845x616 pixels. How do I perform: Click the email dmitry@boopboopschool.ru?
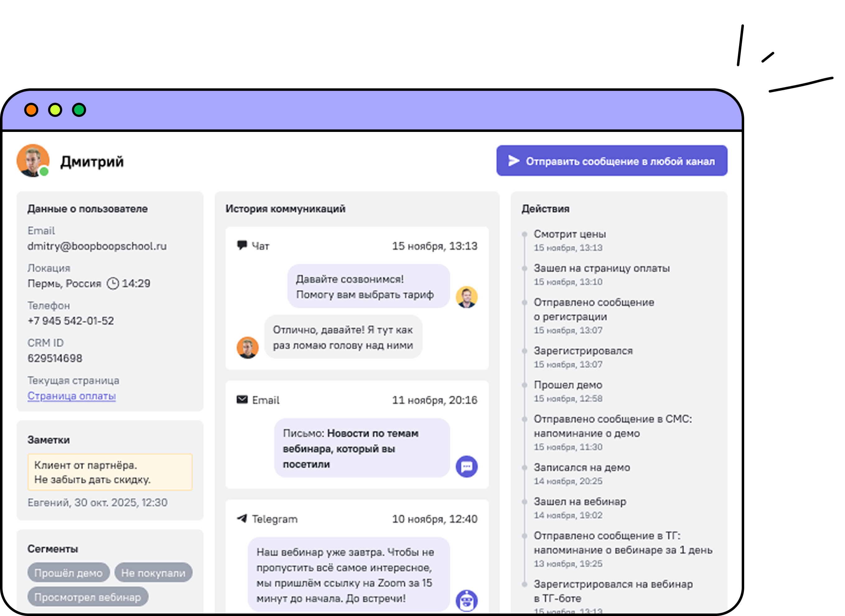point(97,246)
